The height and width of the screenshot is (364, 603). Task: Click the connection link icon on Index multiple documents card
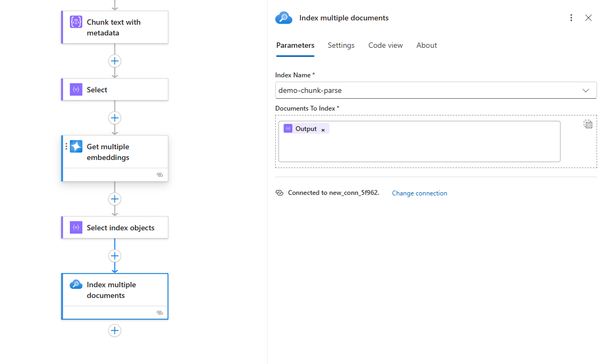[x=160, y=312]
